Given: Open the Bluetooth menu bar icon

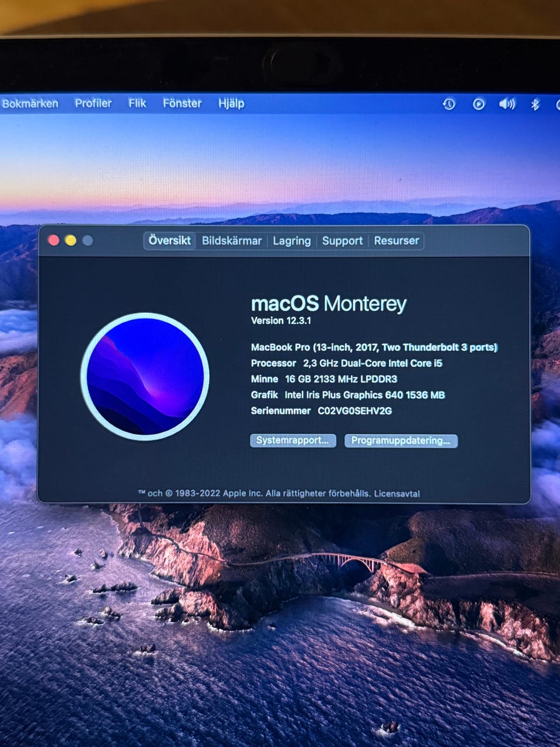Looking at the screenshot, I should (x=535, y=104).
